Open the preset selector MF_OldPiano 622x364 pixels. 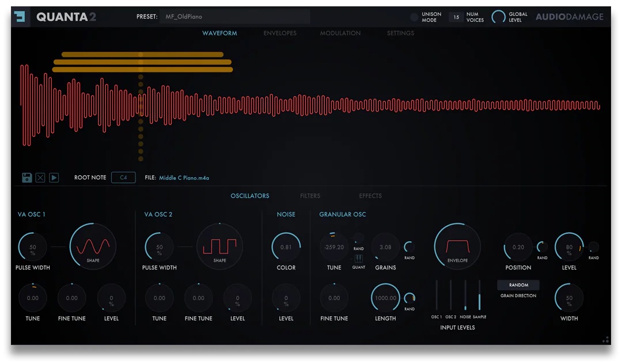click(234, 17)
